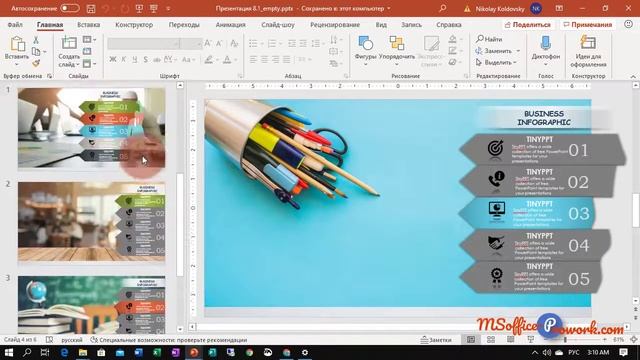640x360 pixels.
Task: Open the slide Layout dropdown
Action: pos(89,40)
